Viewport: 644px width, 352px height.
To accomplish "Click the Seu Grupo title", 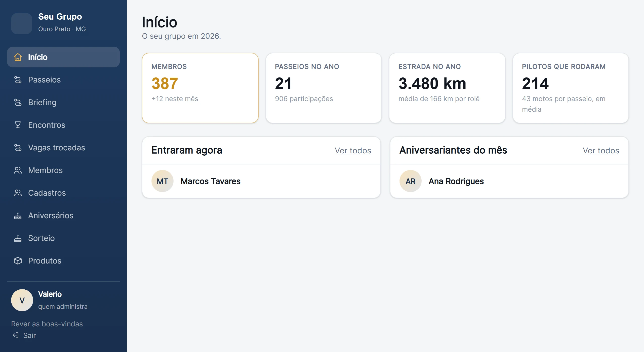I will (60, 17).
